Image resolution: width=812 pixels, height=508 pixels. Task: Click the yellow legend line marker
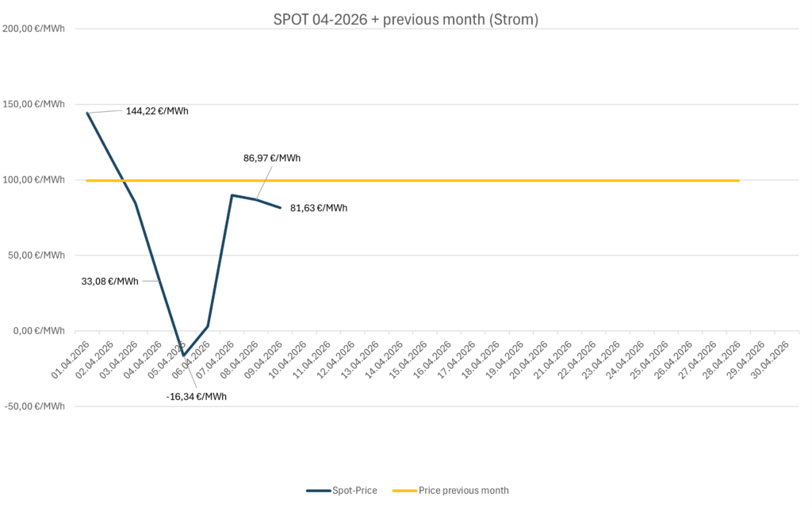point(404,491)
